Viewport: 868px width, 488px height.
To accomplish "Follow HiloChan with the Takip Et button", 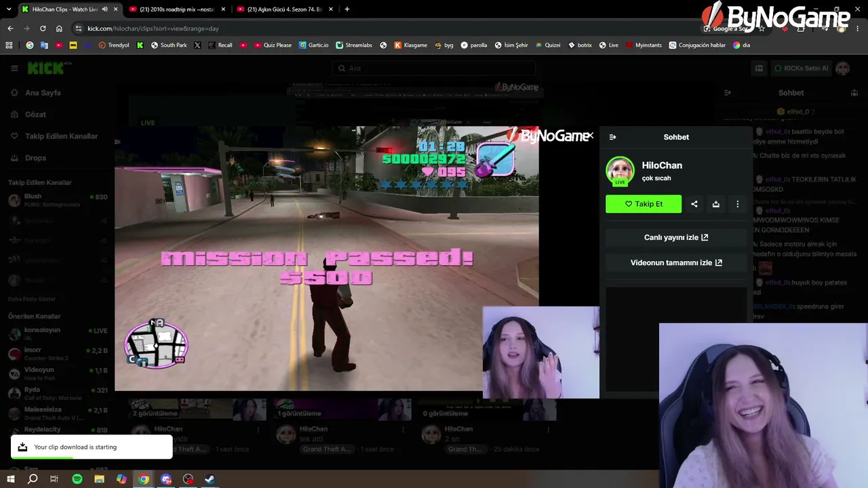I will click(x=644, y=204).
